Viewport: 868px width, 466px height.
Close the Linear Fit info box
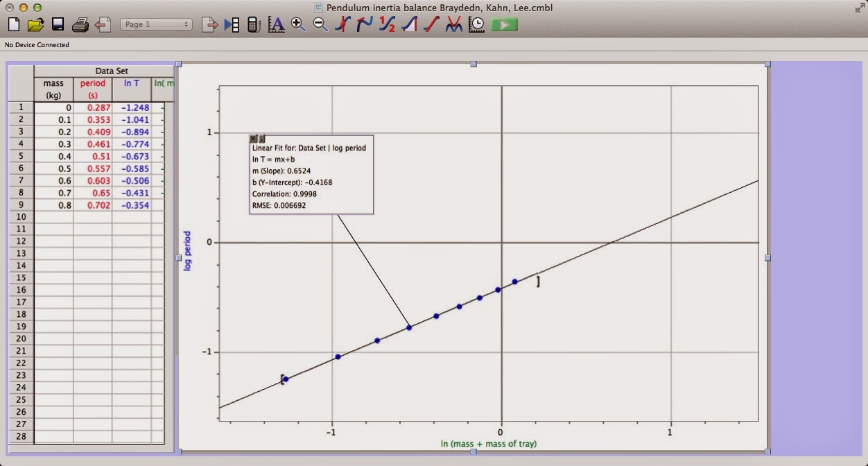(254, 138)
